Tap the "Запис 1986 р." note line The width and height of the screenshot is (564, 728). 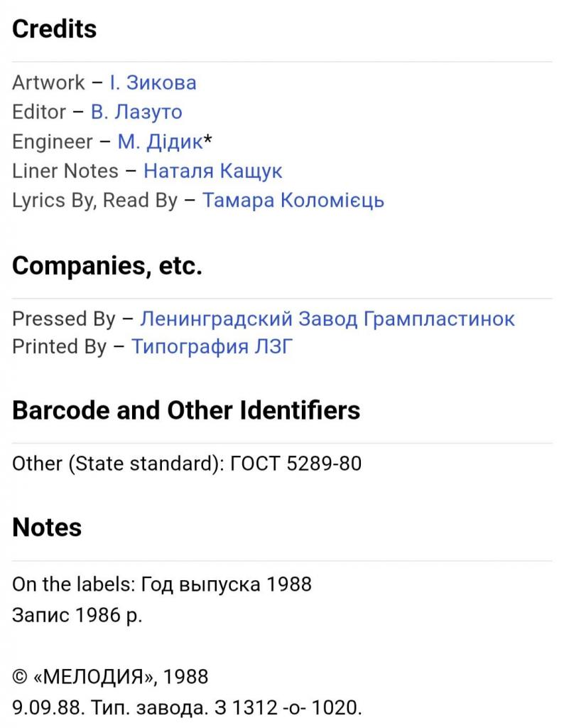[77, 615]
